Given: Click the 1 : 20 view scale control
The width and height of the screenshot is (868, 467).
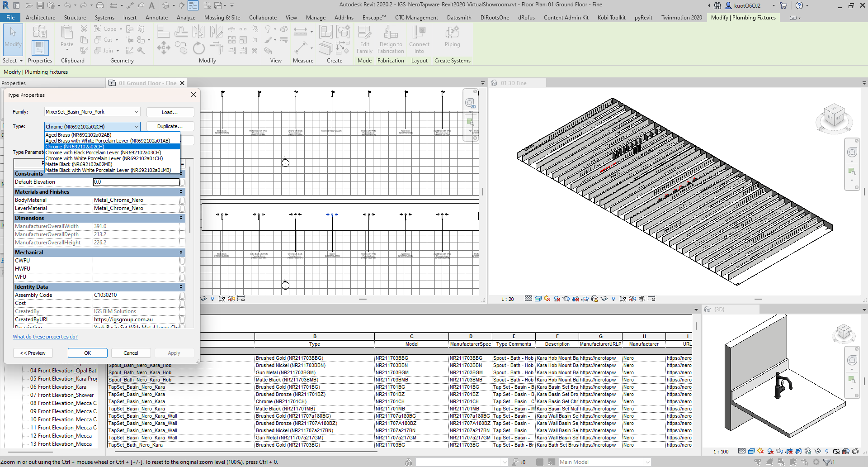Looking at the screenshot, I should (x=507, y=299).
